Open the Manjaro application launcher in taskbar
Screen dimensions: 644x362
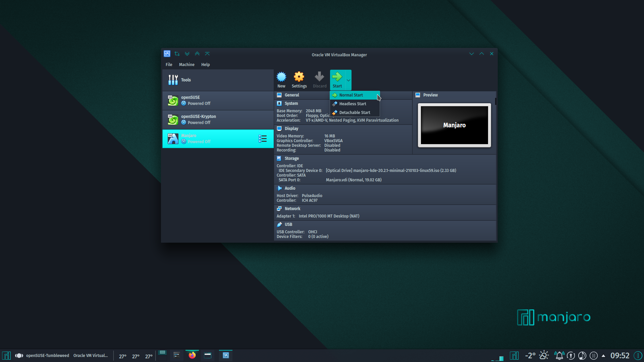tap(6, 356)
